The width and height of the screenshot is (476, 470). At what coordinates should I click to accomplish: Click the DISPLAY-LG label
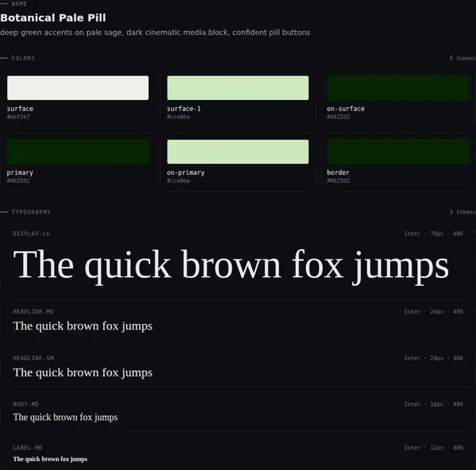[31, 233]
